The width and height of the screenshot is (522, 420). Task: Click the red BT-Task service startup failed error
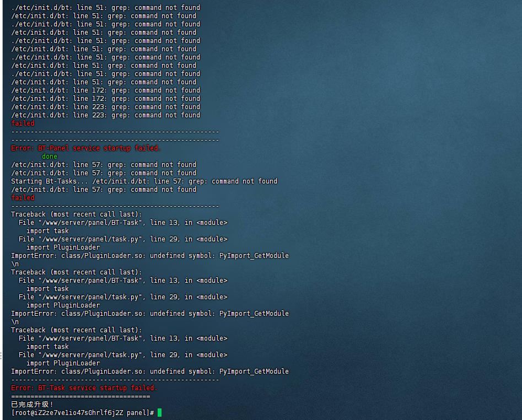click(84, 387)
